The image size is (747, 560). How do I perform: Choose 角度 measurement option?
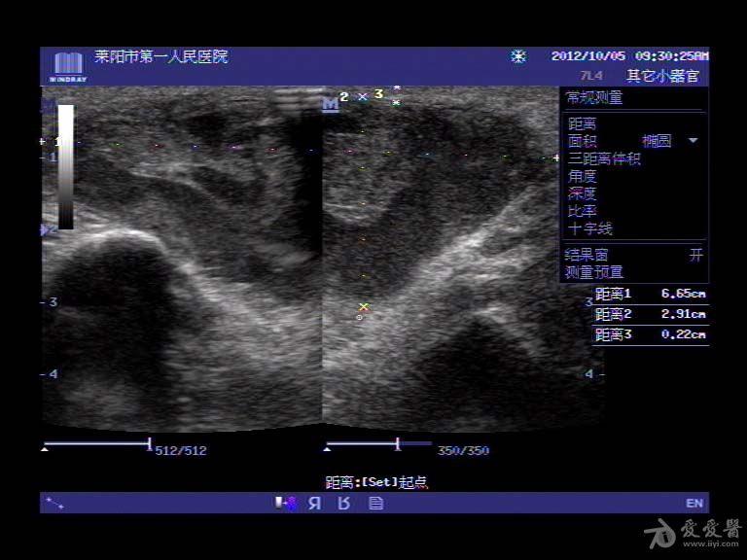(582, 176)
